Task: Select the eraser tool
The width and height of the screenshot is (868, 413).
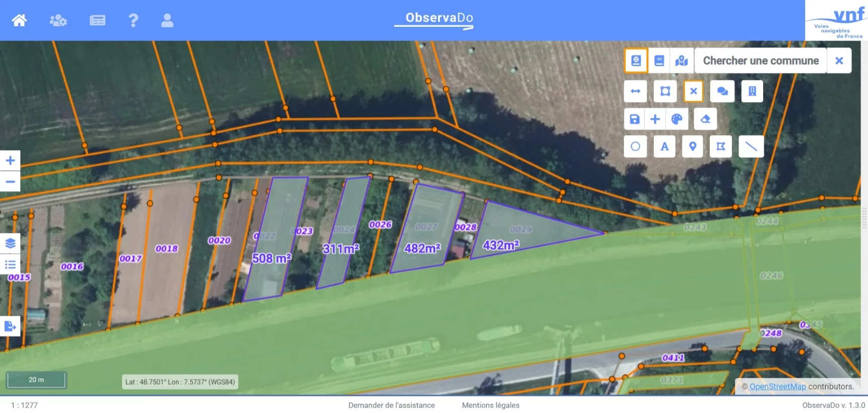Action: click(x=705, y=119)
